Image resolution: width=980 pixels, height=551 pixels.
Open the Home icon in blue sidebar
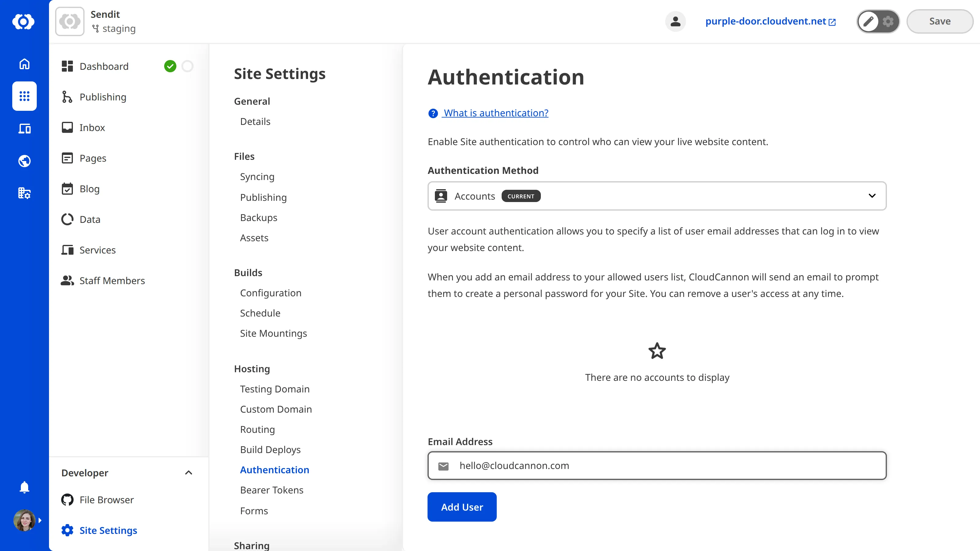point(24,64)
